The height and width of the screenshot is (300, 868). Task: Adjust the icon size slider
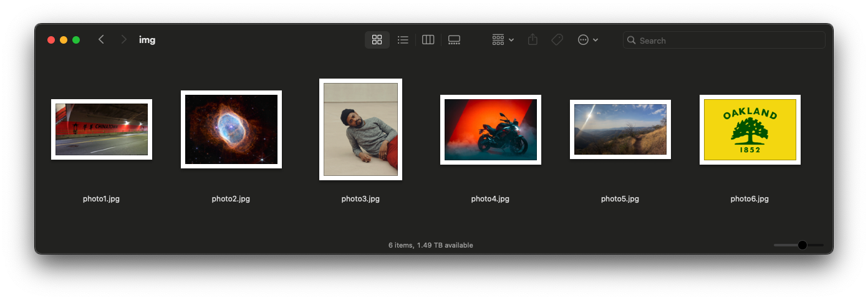[x=802, y=245]
